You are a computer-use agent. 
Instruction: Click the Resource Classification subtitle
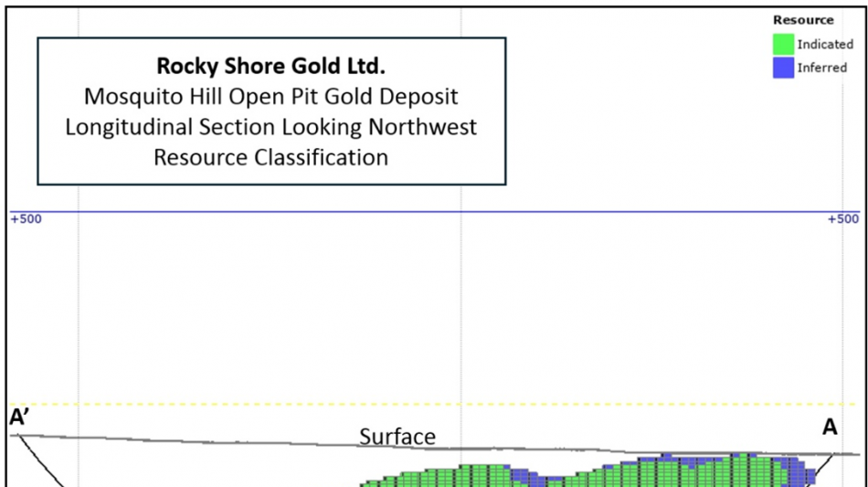tap(270, 158)
